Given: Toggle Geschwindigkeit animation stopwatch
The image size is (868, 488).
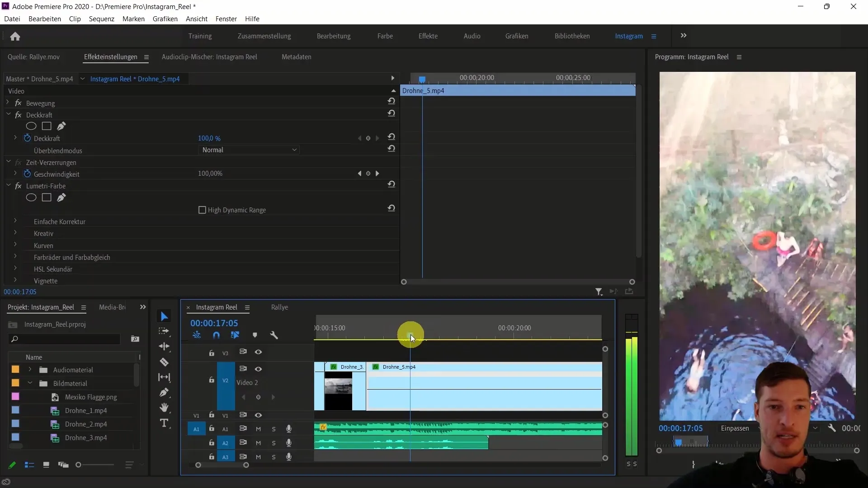Looking at the screenshot, I should coord(27,174).
